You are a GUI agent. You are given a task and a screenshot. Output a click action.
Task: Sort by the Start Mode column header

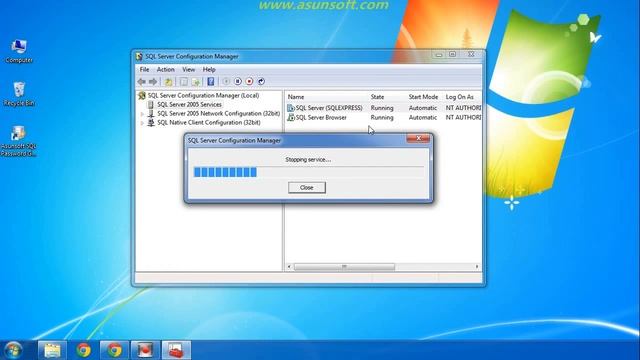point(424,97)
